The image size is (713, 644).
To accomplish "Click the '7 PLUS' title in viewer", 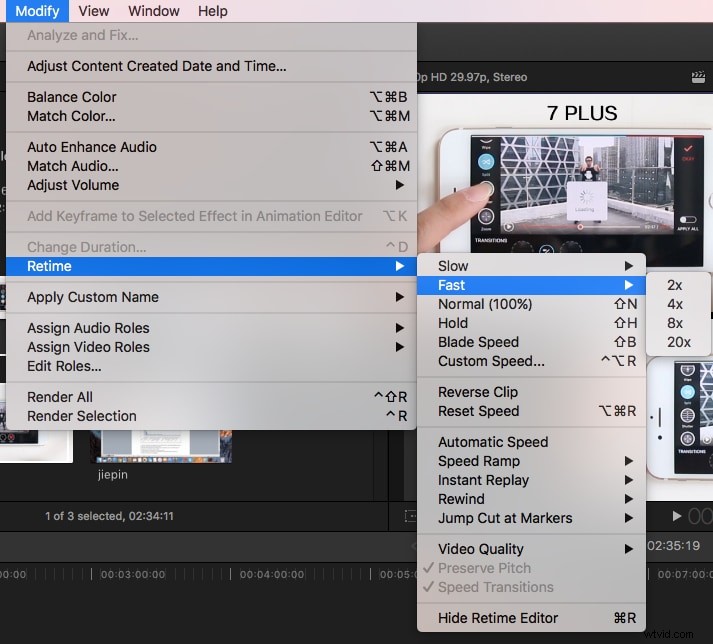I will pyautogui.click(x=582, y=113).
